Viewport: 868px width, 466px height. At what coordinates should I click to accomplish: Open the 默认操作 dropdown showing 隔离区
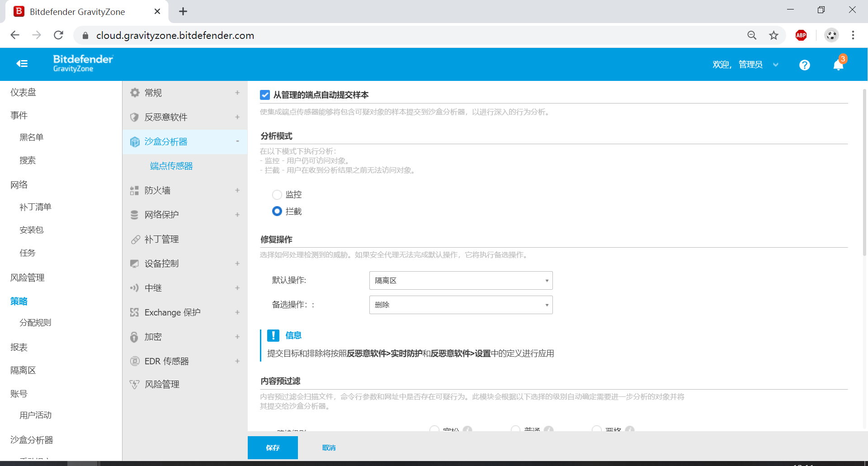461,281
